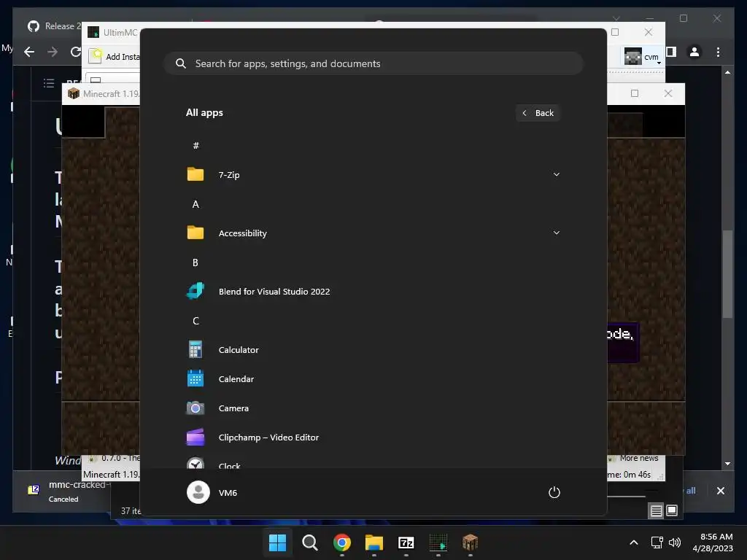Viewport: 747px width, 560px height.
Task: Switch to UltimMC from the taskbar
Action: (438, 542)
